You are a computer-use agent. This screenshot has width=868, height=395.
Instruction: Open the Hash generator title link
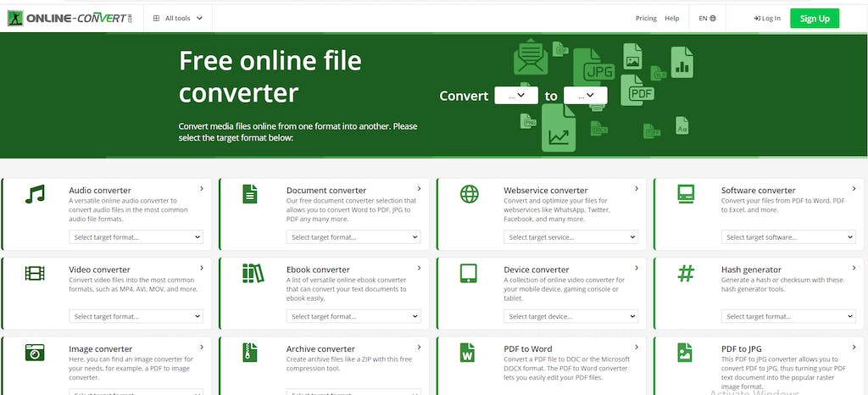[751, 270]
